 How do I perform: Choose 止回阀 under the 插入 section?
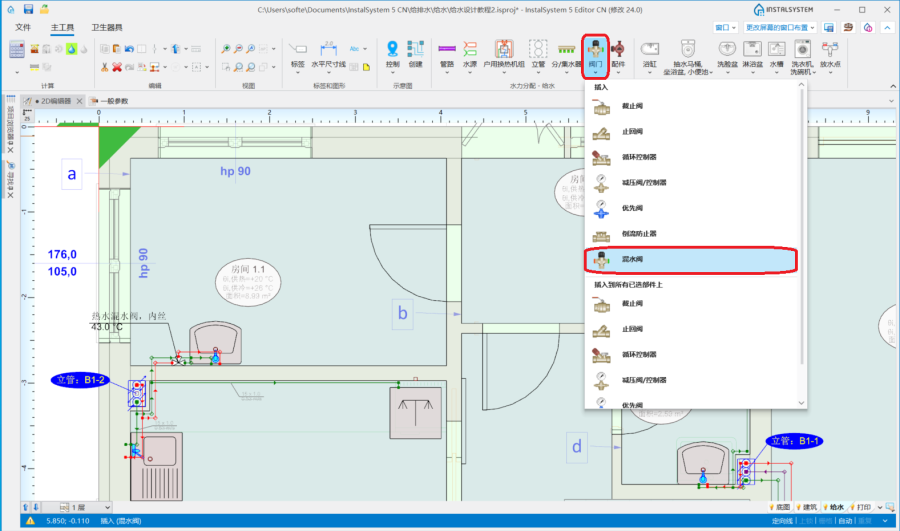click(690, 132)
